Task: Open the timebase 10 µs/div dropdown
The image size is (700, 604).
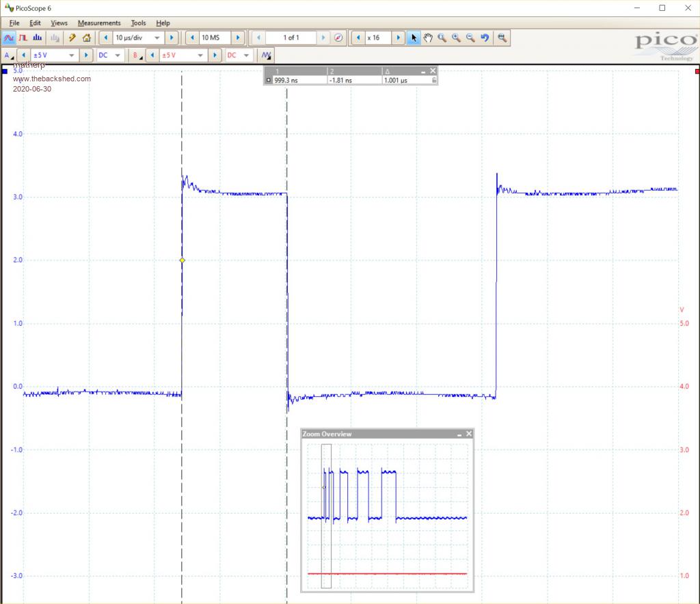Action: click(x=157, y=38)
